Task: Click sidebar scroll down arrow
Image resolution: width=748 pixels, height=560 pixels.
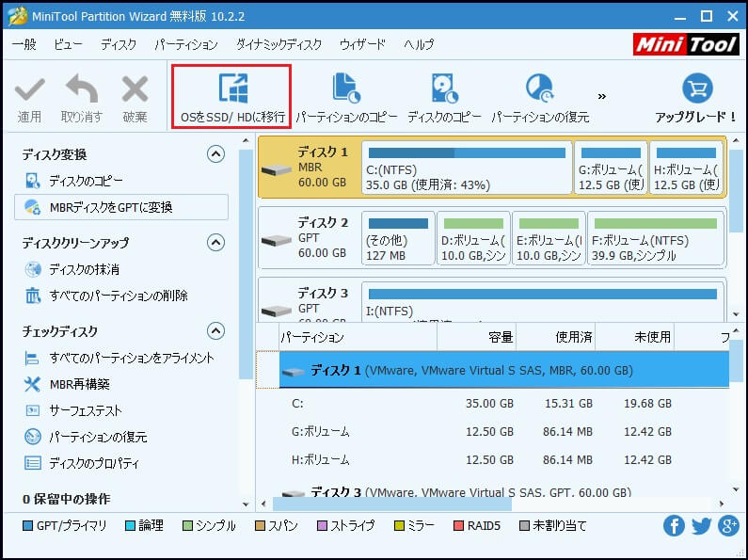Action: pos(246,504)
